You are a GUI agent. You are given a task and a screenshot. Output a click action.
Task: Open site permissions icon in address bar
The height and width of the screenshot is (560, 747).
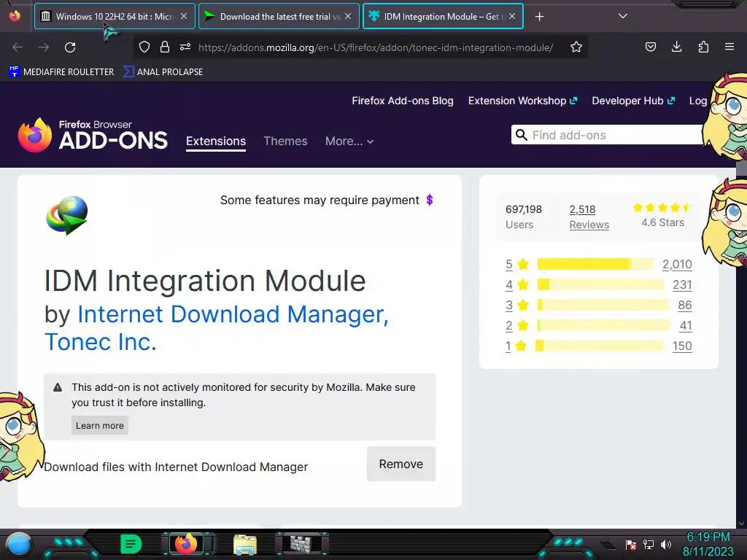pos(185,47)
